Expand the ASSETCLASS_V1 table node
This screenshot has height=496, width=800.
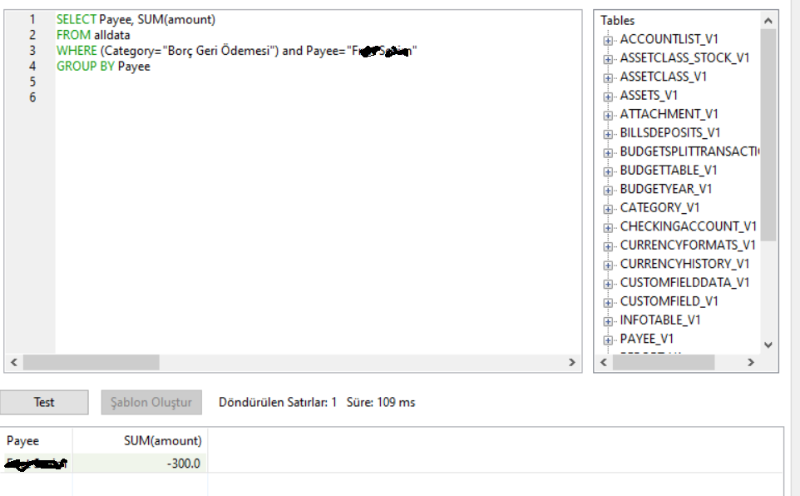[608, 78]
